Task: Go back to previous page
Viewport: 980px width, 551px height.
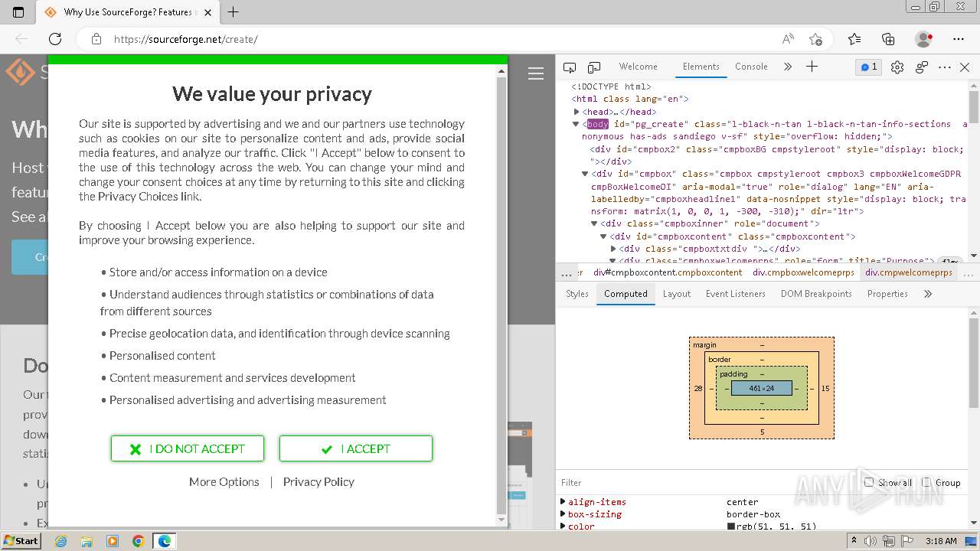Action: (x=21, y=39)
